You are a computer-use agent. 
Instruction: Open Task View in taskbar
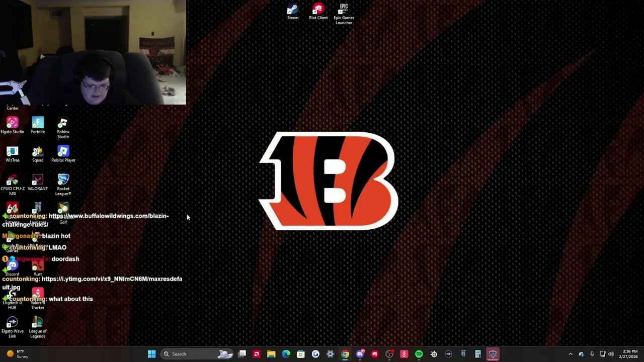(242, 354)
